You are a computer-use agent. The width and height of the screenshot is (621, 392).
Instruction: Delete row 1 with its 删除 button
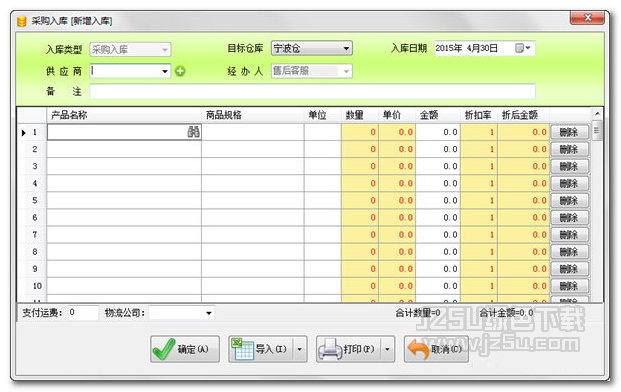pos(569,132)
